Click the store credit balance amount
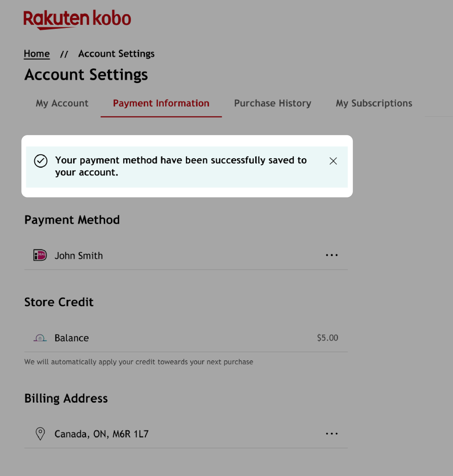 click(x=327, y=338)
